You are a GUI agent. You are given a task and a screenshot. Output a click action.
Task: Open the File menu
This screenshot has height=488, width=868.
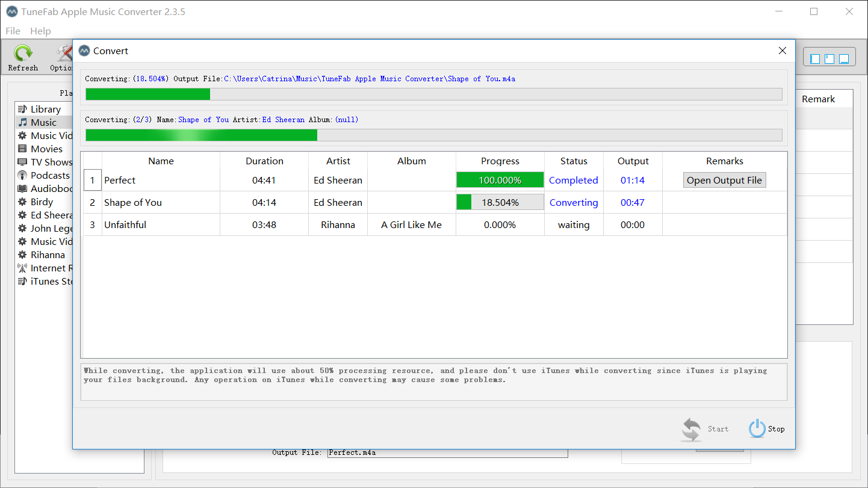tap(13, 31)
